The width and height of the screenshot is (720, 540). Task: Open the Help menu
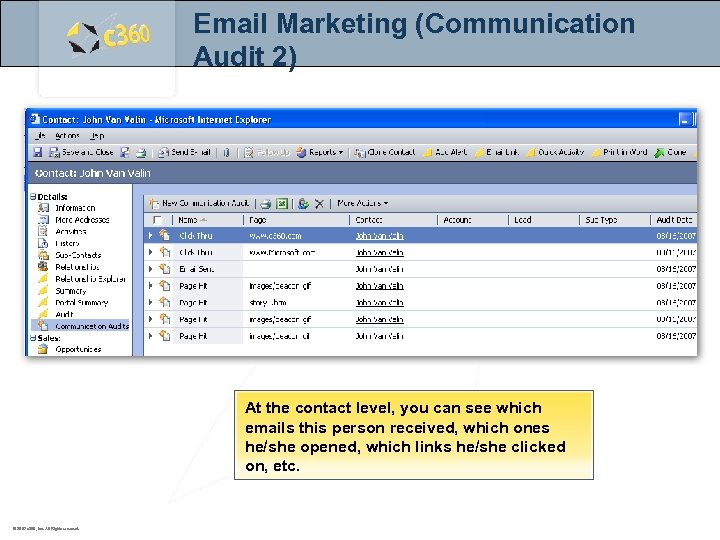[97, 136]
